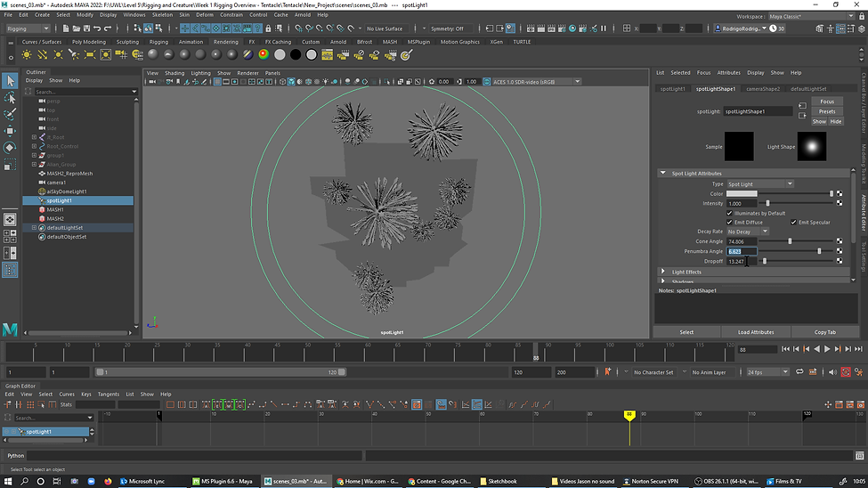Click the ramp shader colorful sphere icon
The width and height of the screenshot is (868, 488).
(x=264, y=54)
